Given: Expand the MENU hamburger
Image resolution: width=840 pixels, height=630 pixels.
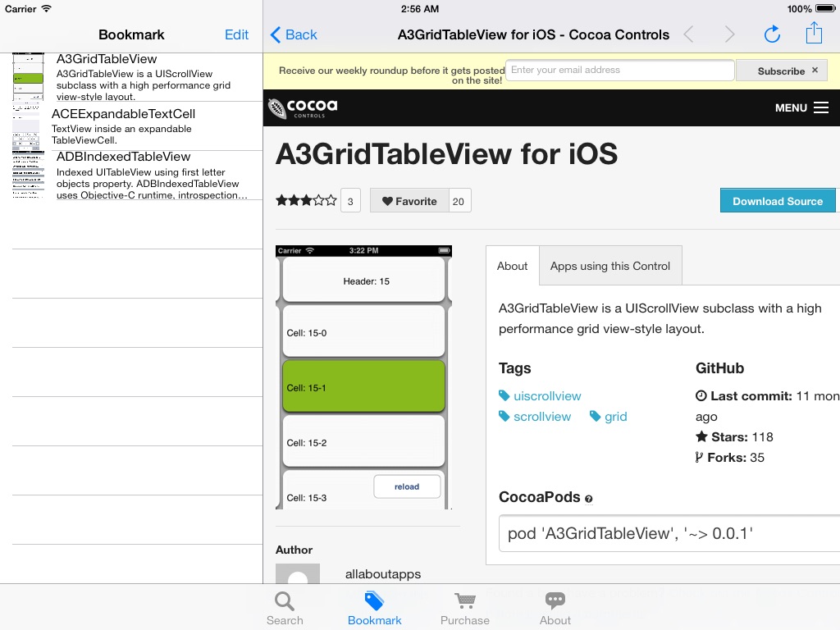Looking at the screenshot, I should point(802,107).
